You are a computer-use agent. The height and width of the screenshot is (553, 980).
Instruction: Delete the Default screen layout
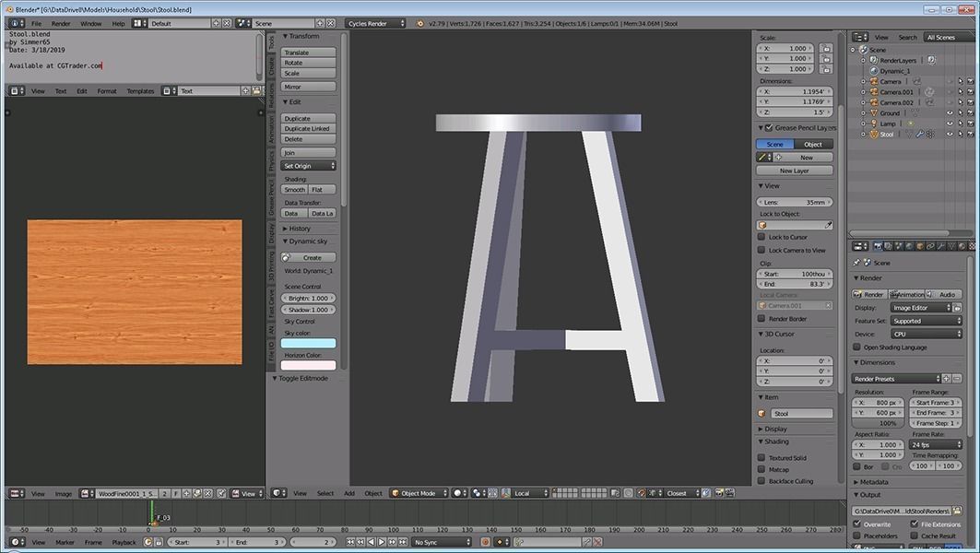coord(227,23)
